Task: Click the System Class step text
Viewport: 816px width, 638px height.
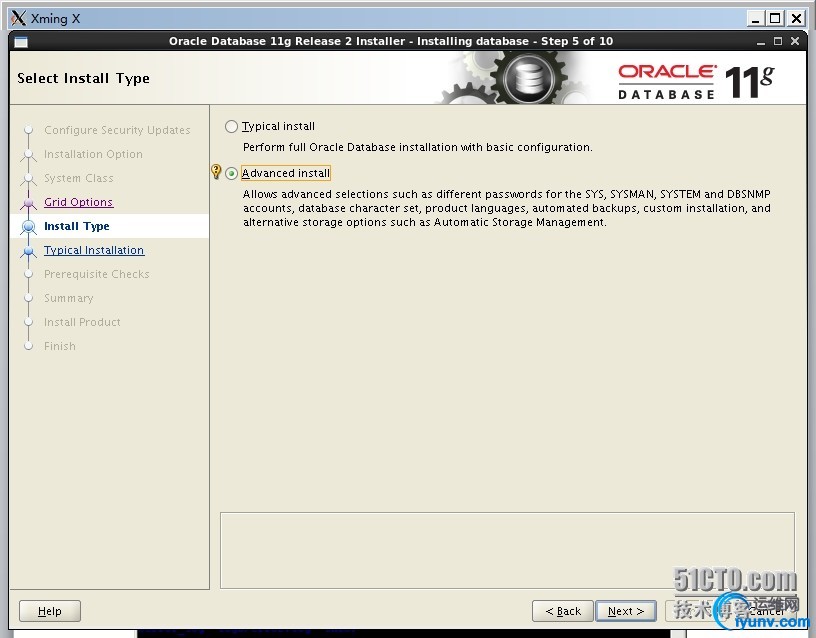Action: tap(79, 178)
